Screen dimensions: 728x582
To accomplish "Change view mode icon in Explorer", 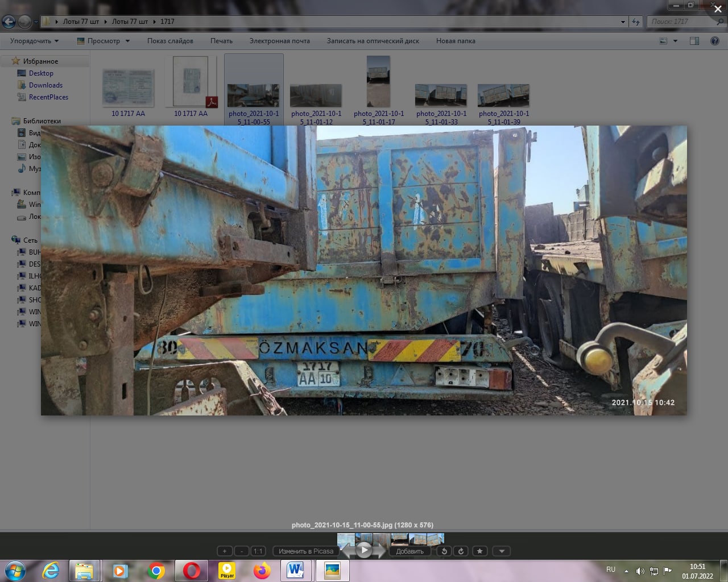I will 663,41.
